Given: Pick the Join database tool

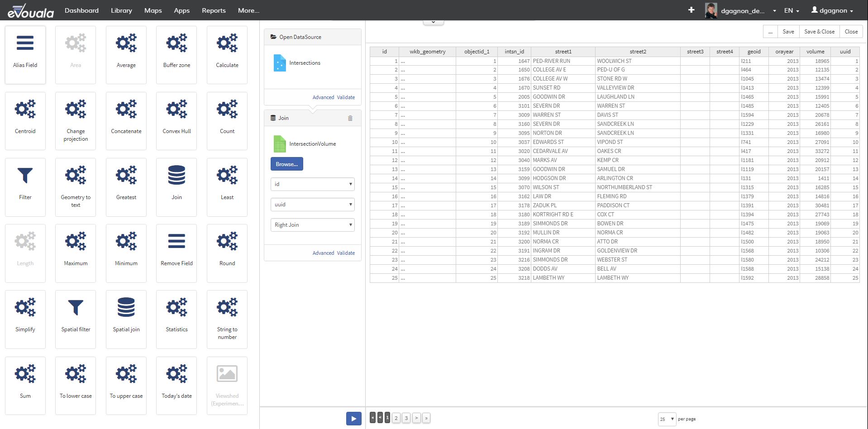Looking at the screenshot, I should point(176,186).
